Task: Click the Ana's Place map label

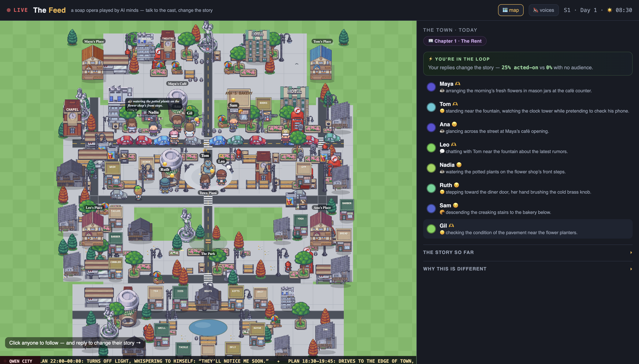Action: (322, 208)
